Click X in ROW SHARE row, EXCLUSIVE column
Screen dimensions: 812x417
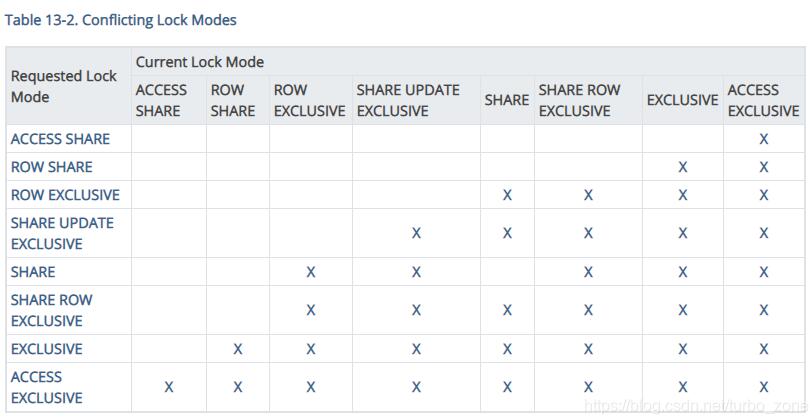point(682,167)
